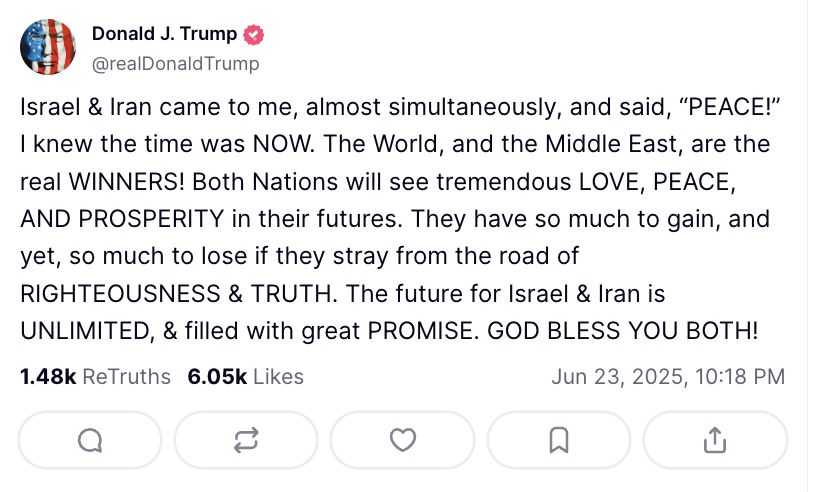Open Donald J. Trump's display name link
814x492 pixels.
[165, 34]
